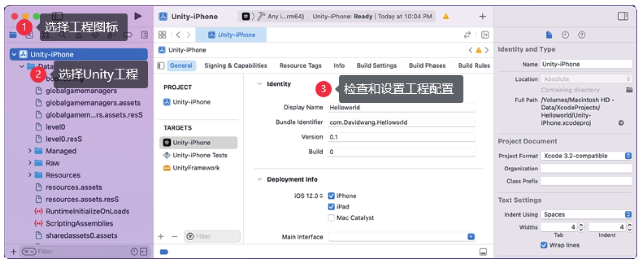Viewport: 644px width, 264px height.
Task: Open the iOS 12.0 deployment target dropdown
Action: tap(308, 196)
